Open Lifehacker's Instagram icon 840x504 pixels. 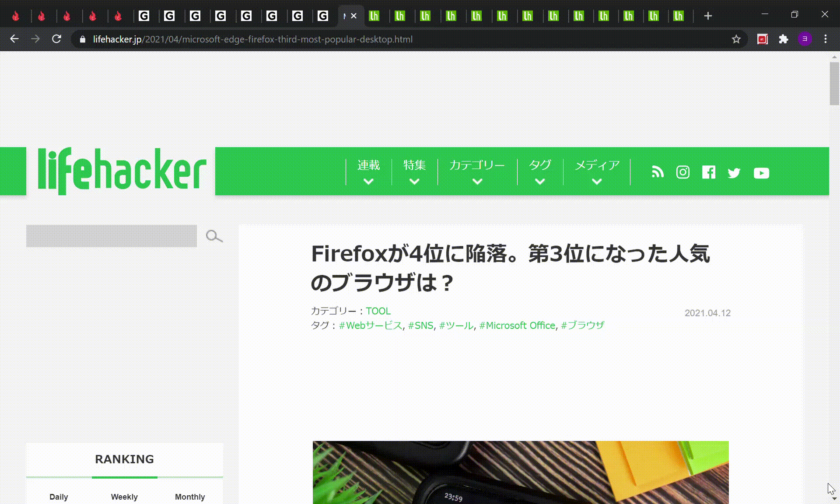[682, 172]
